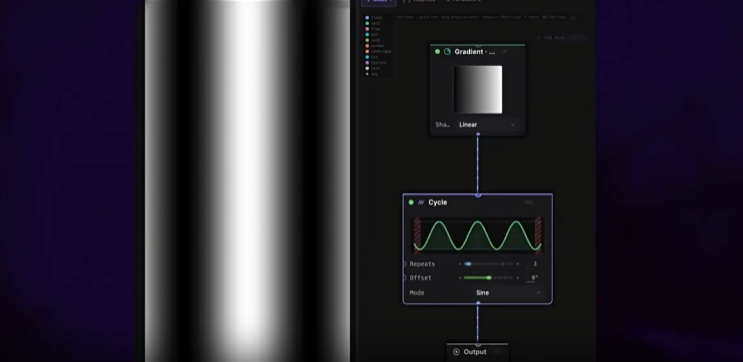Viewport: 743px width, 362px height.
Task: Click the Repeats input socket circle
Action: pos(404,264)
